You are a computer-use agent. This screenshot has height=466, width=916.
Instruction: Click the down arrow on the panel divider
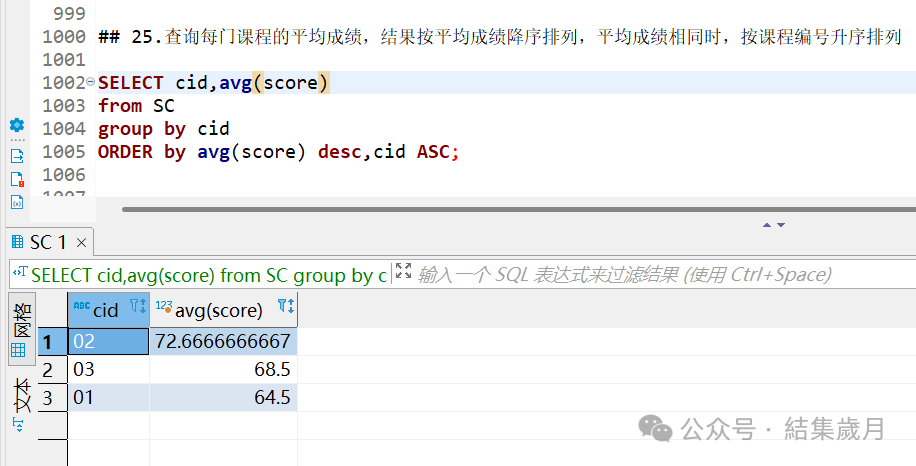pos(781,225)
